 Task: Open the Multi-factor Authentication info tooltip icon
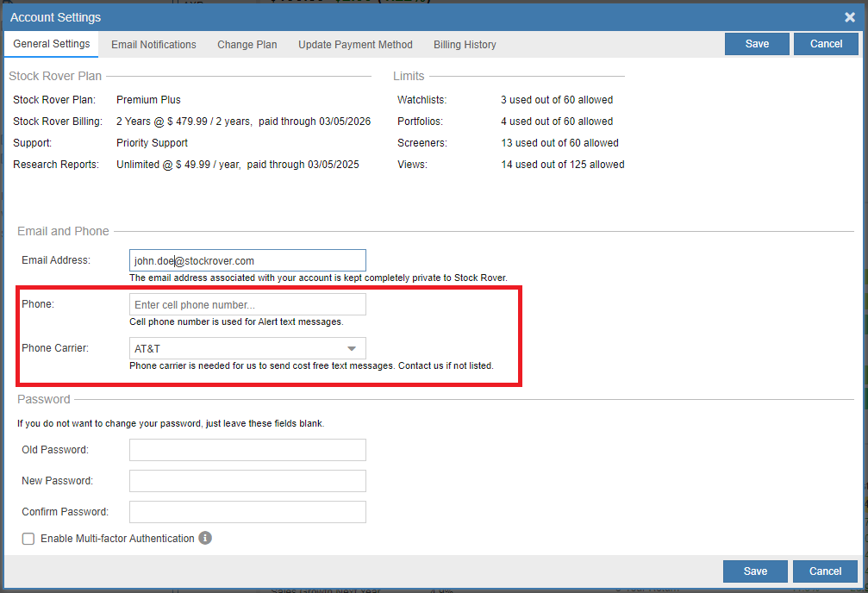point(204,538)
